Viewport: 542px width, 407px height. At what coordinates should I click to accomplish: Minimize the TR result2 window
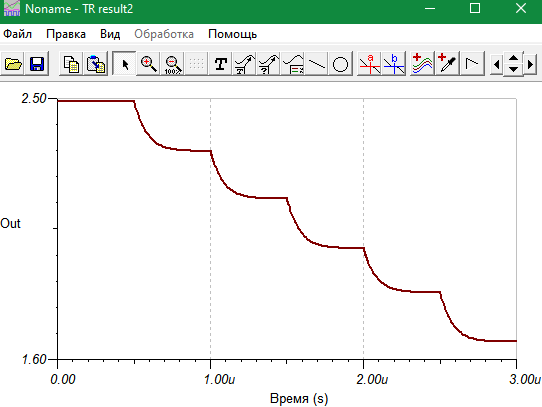[x=430, y=8]
